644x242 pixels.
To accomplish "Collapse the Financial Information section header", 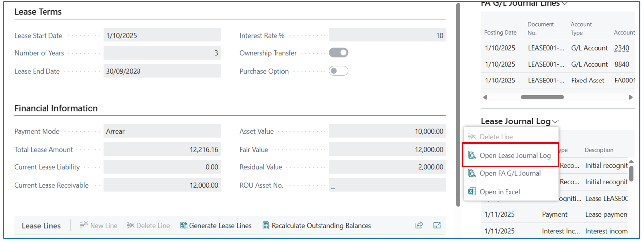I will click(x=56, y=108).
